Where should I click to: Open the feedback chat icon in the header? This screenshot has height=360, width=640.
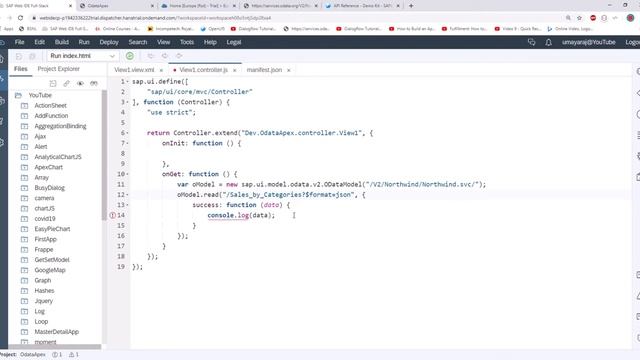(x=531, y=42)
